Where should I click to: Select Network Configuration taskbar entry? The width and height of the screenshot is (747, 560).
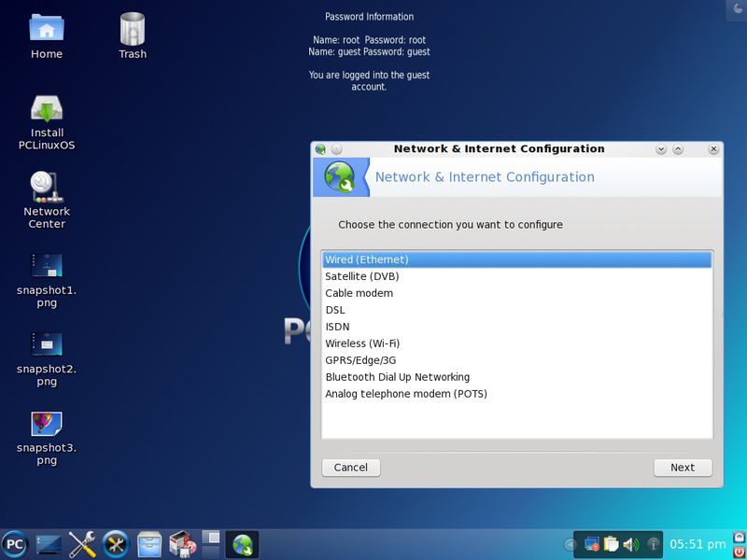point(242,544)
